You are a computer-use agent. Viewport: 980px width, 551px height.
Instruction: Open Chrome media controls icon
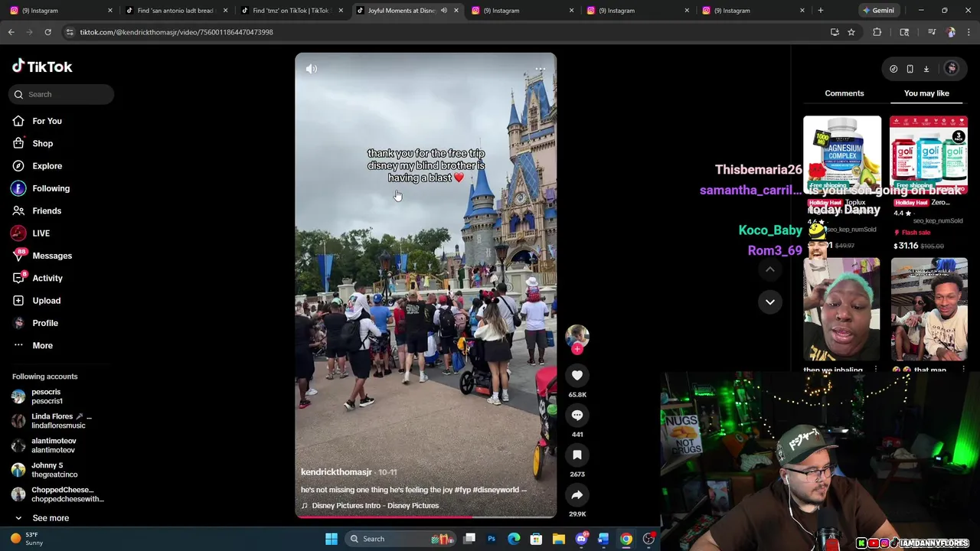[x=932, y=32]
